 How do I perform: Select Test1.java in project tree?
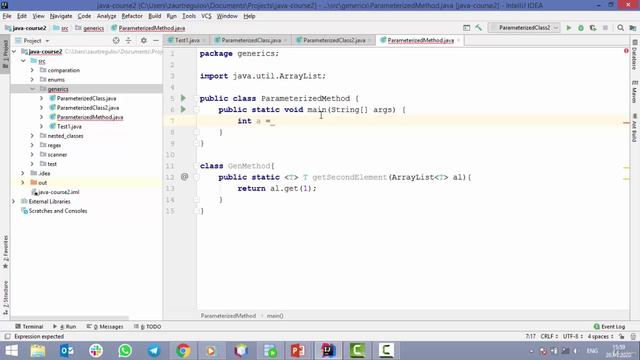tap(69, 127)
